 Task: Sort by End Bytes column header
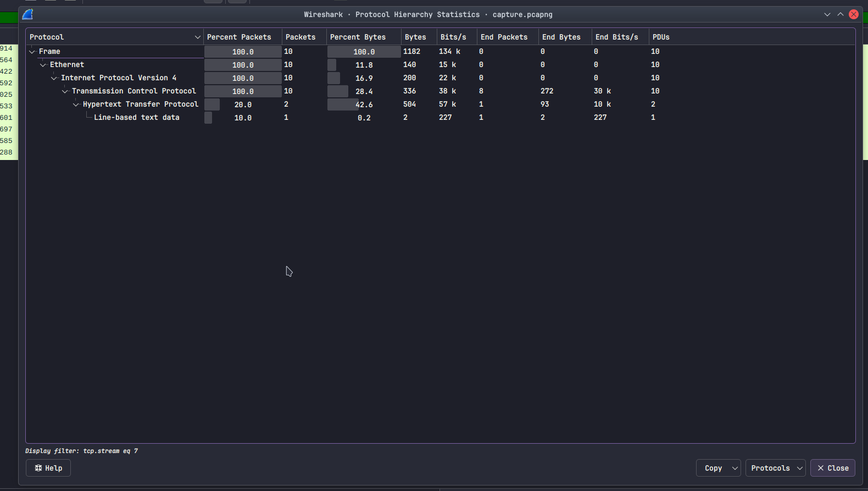pyautogui.click(x=565, y=37)
